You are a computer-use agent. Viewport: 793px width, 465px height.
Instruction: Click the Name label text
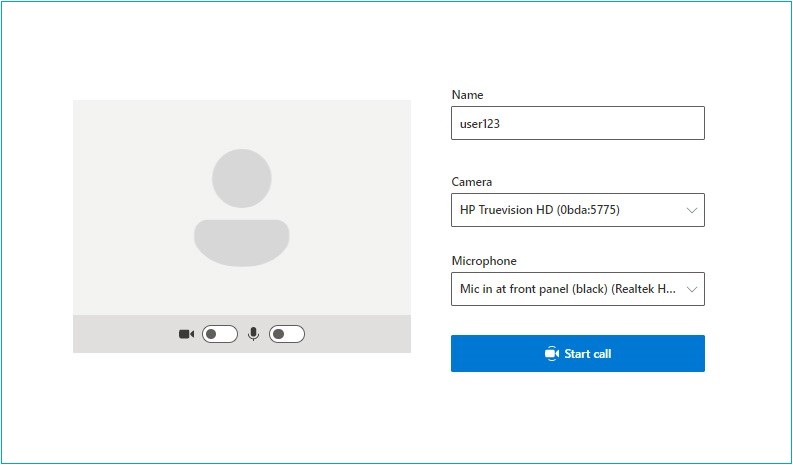pyautogui.click(x=467, y=95)
